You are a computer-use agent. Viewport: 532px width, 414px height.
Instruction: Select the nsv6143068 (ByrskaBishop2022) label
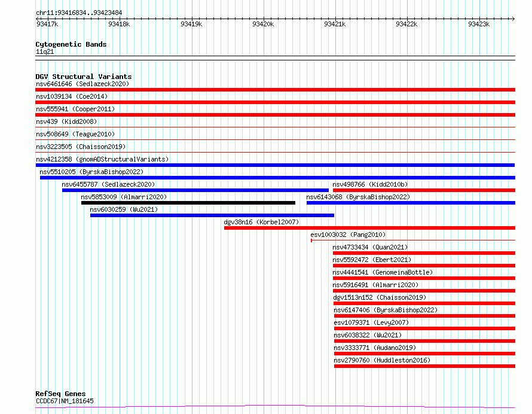[x=358, y=197]
